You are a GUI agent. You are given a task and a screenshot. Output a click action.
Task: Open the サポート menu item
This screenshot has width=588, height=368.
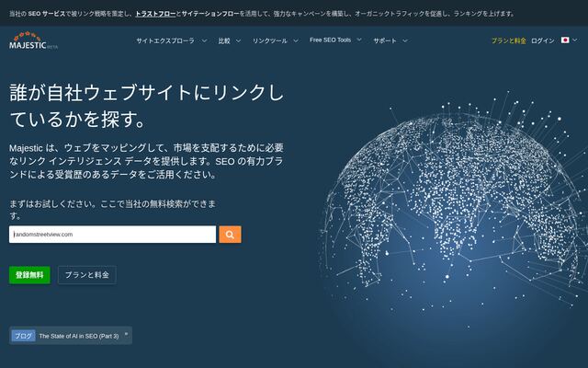pos(385,40)
